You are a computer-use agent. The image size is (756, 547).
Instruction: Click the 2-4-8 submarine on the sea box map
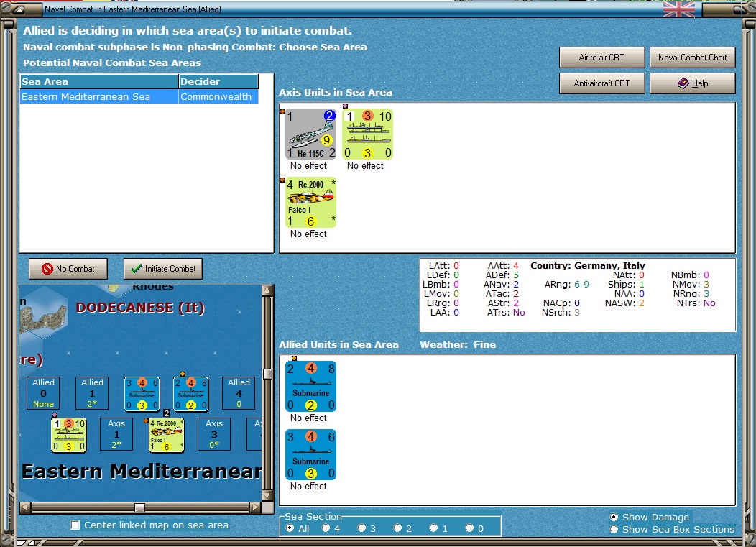pos(191,394)
